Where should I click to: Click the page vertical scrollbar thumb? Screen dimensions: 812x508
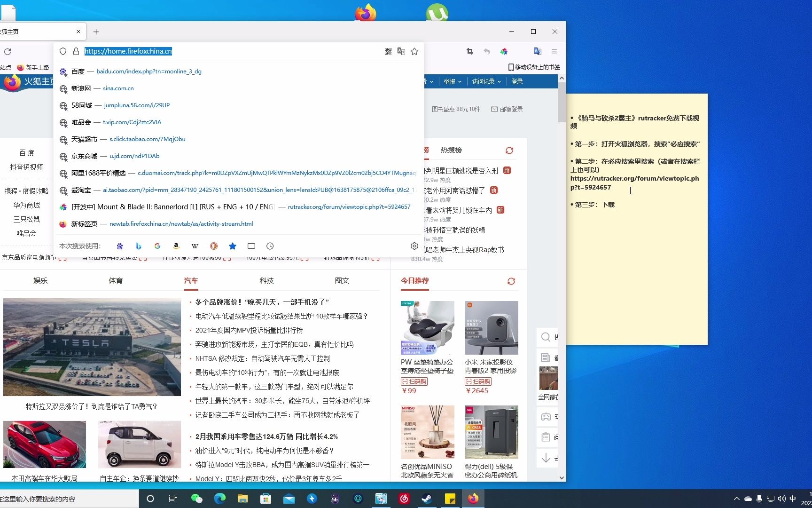pos(562,103)
